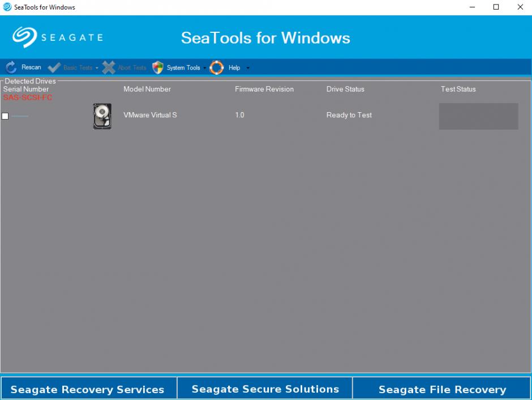Open the System Tools menu
The image size is (532, 400).
tap(183, 67)
